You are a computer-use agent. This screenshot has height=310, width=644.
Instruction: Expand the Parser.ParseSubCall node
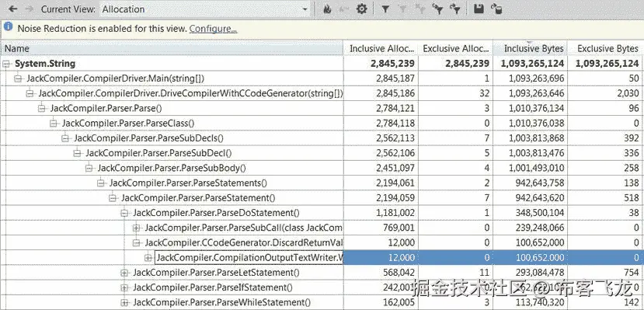(x=137, y=228)
